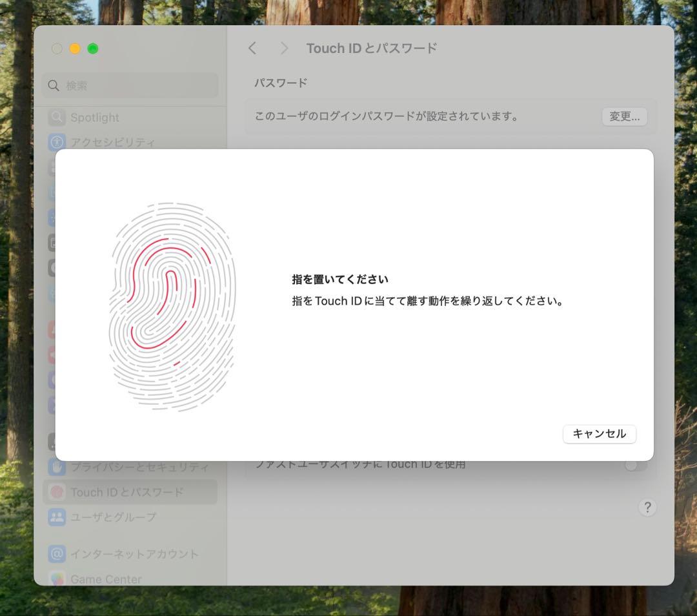This screenshot has width=697, height=616.
Task: Click the Spotlight magnifier icon in sidebar
Action: [57, 117]
